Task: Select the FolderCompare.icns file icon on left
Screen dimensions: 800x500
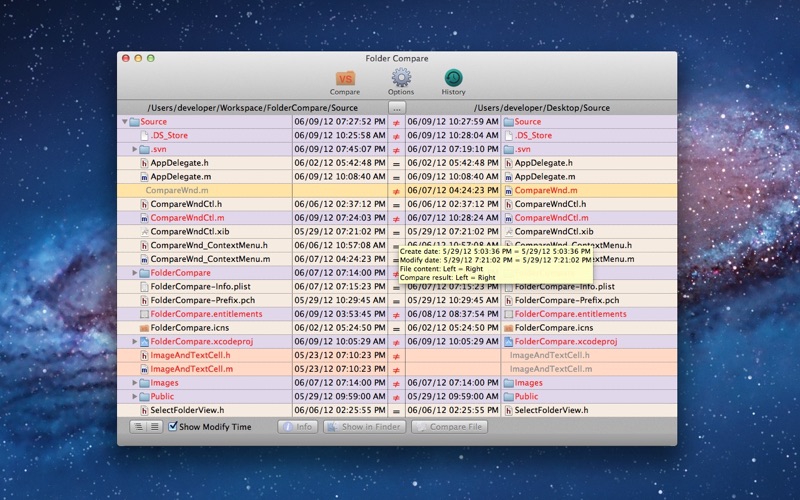Action: click(x=144, y=328)
